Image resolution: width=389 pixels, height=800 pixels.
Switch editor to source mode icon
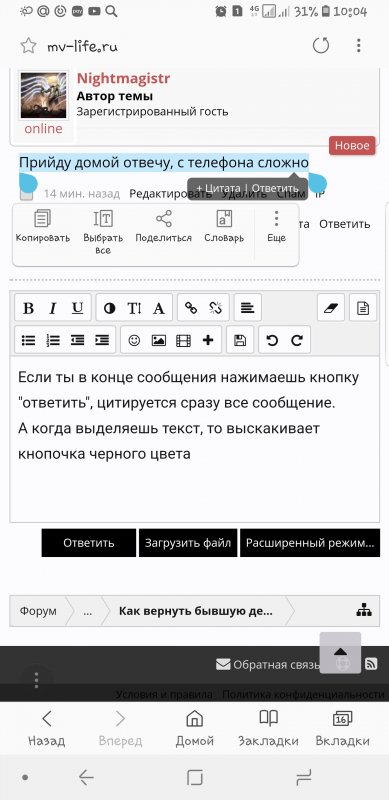363,308
